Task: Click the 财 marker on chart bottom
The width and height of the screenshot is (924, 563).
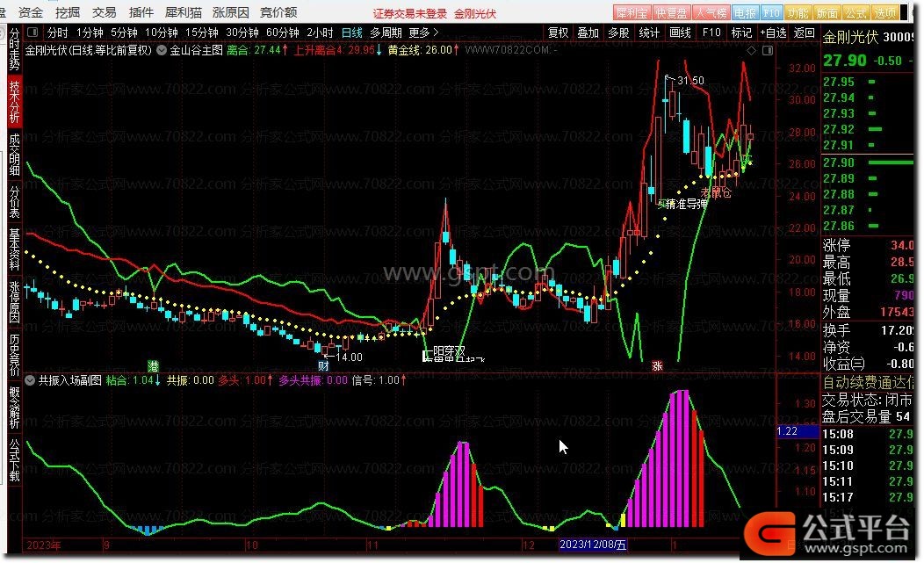Action: (323, 366)
